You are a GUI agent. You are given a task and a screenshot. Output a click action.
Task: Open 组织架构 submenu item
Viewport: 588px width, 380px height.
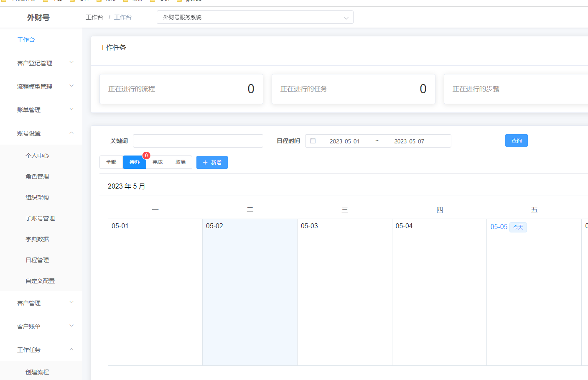coord(37,197)
